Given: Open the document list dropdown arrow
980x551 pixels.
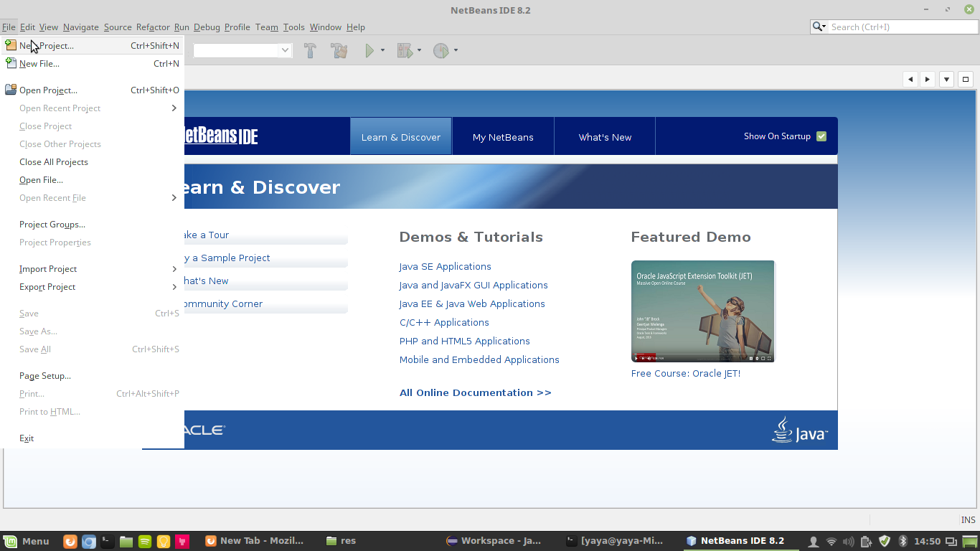Looking at the screenshot, I should point(947,79).
